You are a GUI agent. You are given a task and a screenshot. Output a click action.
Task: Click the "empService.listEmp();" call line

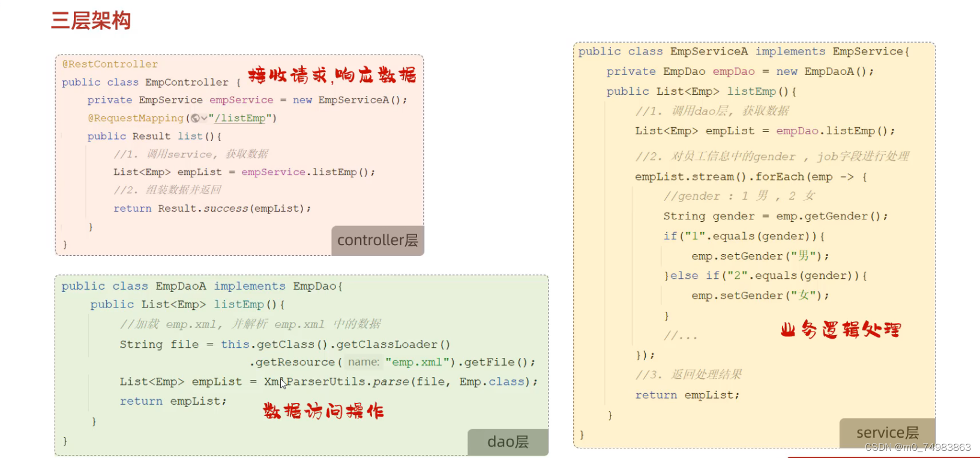click(244, 172)
